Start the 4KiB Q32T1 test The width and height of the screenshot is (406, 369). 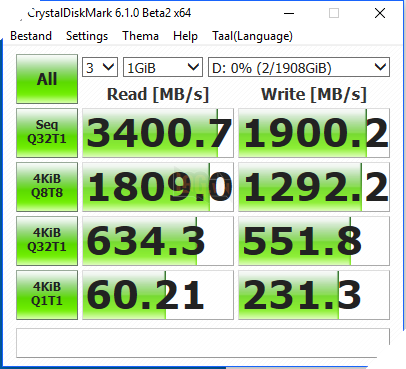point(47,241)
